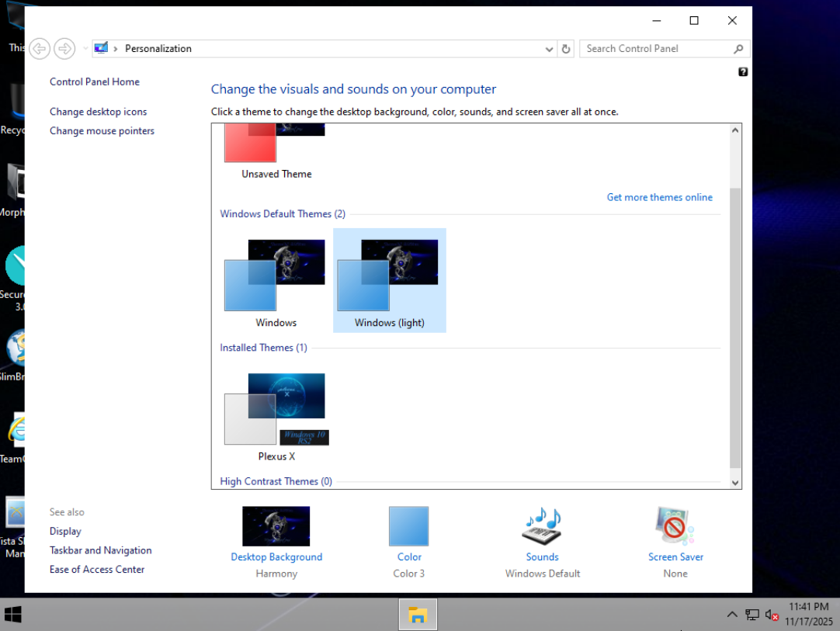Open the recent locations dropdown arrow
840x631 pixels.
85,49
